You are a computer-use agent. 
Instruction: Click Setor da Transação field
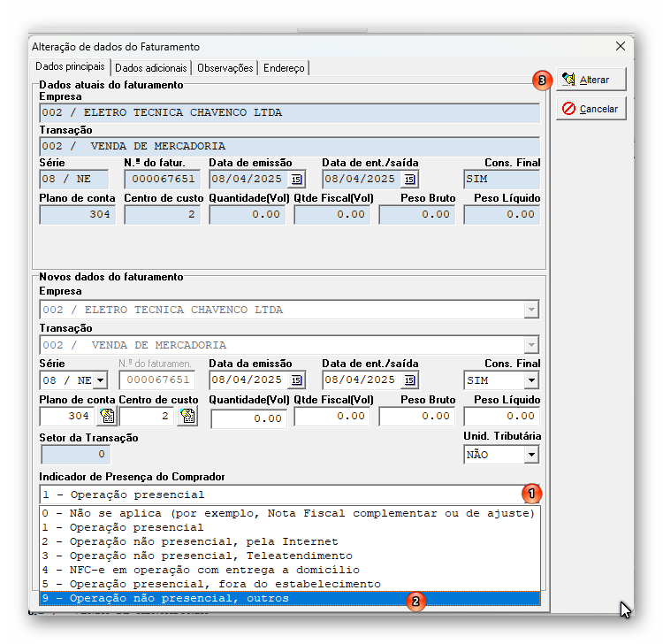[75, 454]
